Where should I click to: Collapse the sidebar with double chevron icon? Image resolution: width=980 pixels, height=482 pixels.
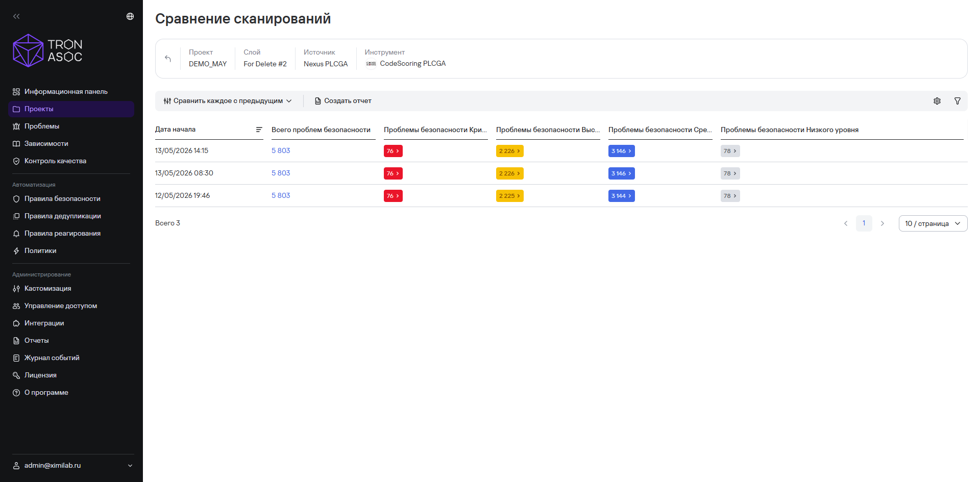16,16
